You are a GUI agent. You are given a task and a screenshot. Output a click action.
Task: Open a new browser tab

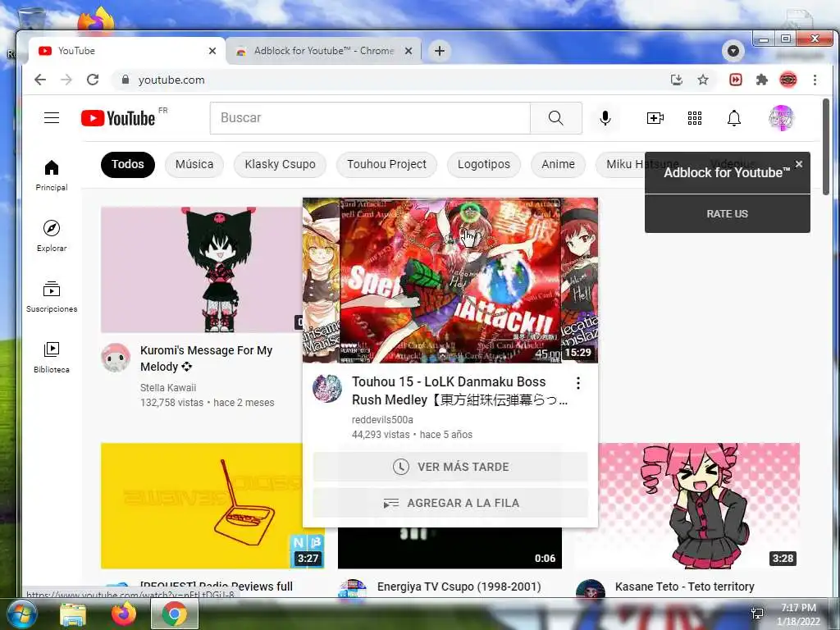click(x=440, y=51)
